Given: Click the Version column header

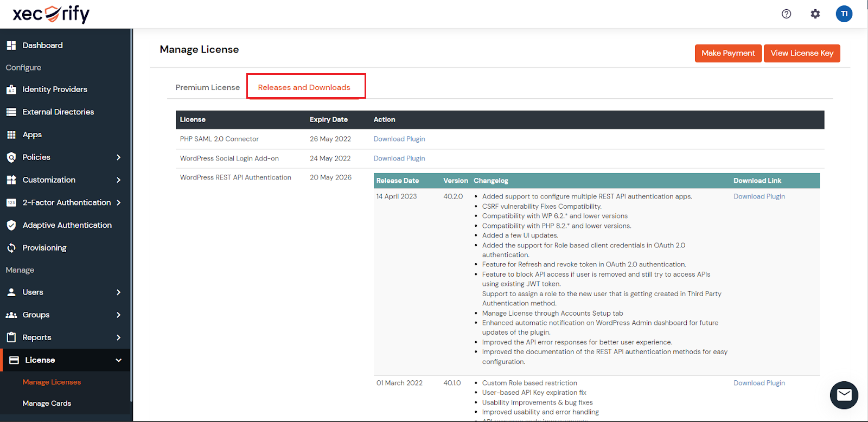Looking at the screenshot, I should click(x=456, y=181).
